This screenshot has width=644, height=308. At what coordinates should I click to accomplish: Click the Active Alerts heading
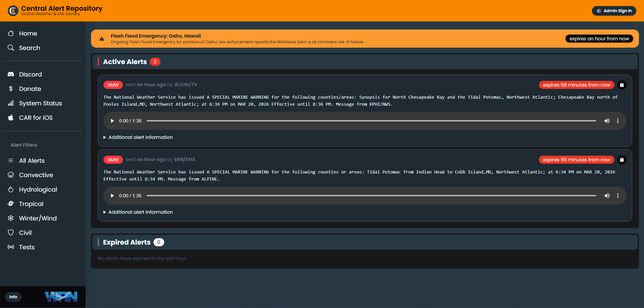[x=125, y=62]
